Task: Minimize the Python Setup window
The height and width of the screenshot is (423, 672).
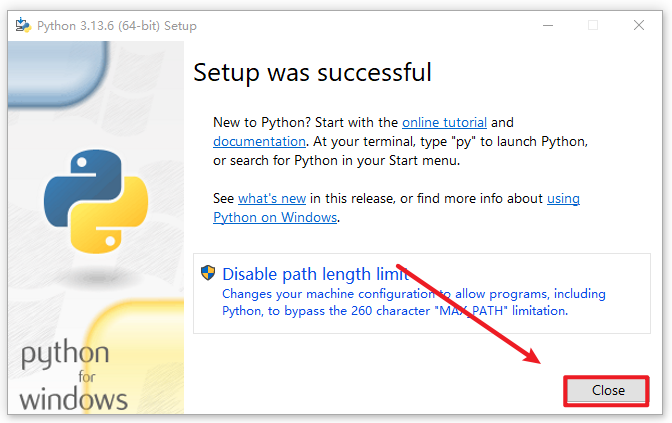Action: click(x=547, y=25)
